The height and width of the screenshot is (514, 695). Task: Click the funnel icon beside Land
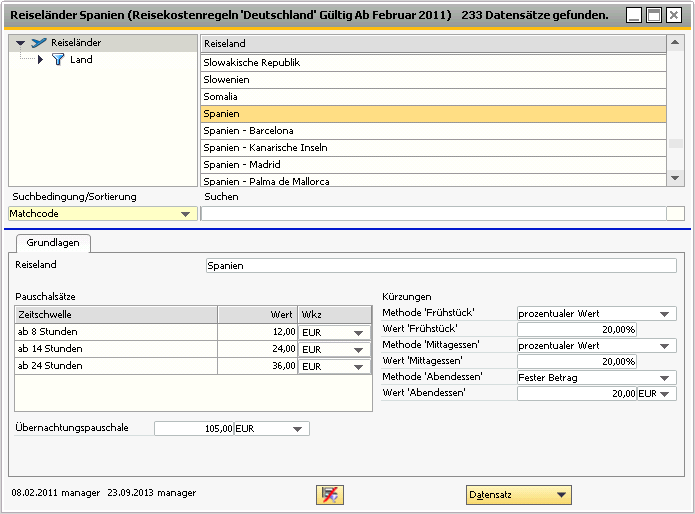pos(58,60)
